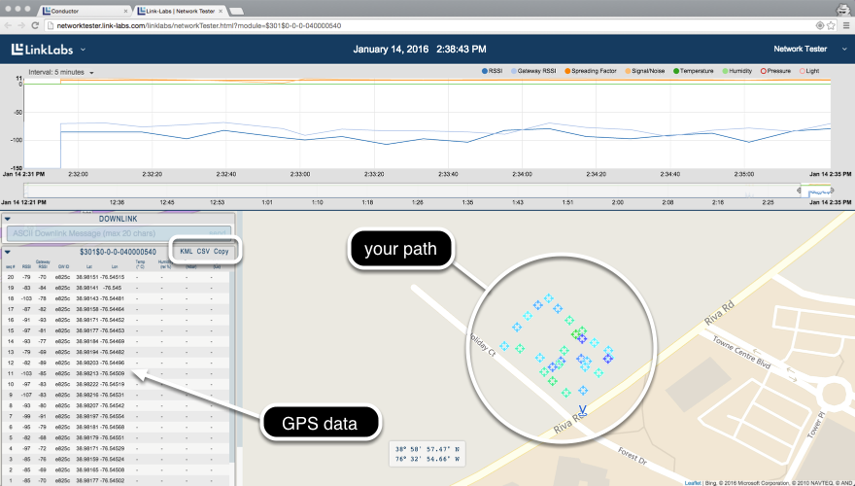Viewport: 855px width, 486px height.
Task: Reload the page with the refresh icon
Action: click(35, 24)
